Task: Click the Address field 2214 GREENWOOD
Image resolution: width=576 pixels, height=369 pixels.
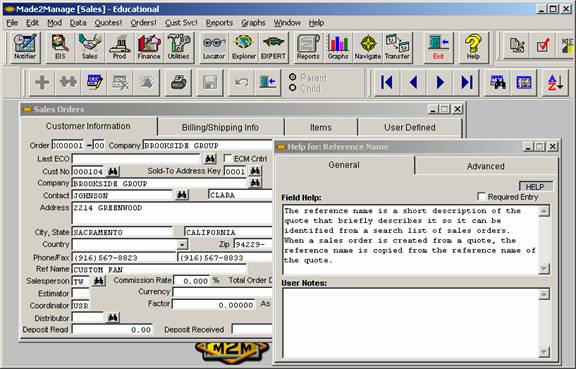Action: (172, 213)
